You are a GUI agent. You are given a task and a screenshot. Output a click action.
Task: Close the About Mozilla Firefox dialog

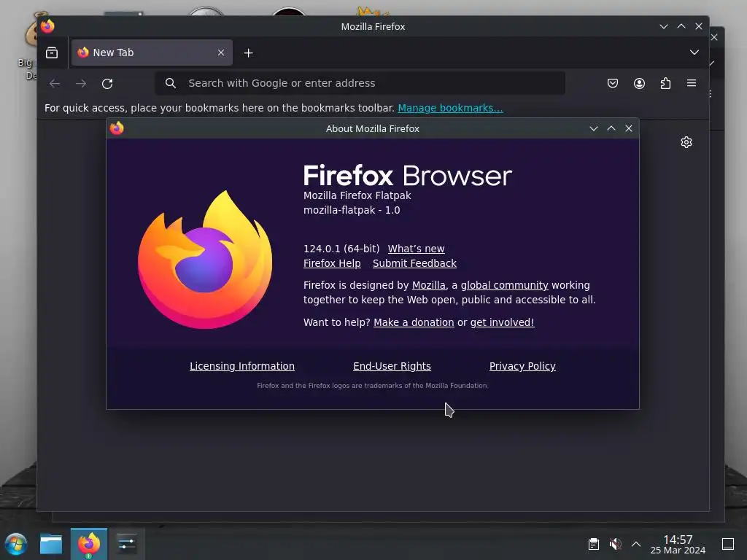click(x=629, y=128)
